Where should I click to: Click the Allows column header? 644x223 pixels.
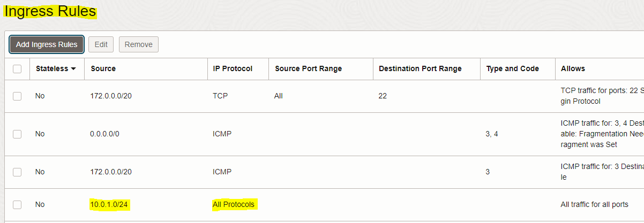[x=572, y=68]
